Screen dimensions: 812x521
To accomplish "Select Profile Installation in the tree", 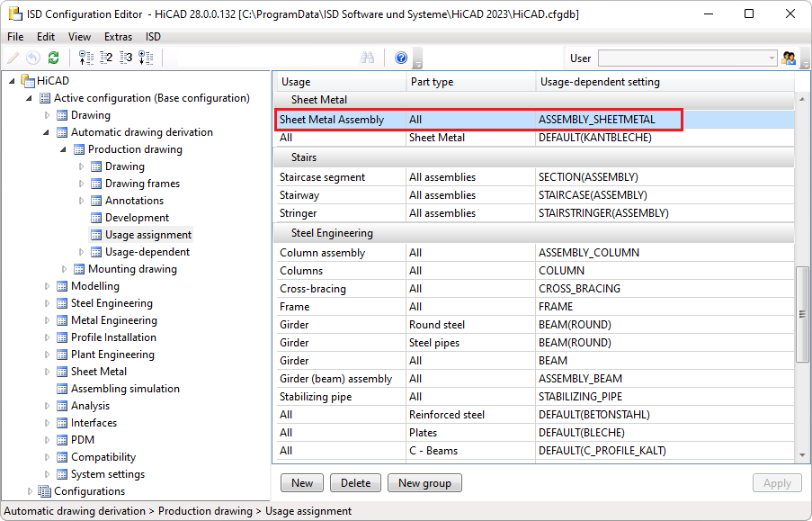I will [113, 337].
